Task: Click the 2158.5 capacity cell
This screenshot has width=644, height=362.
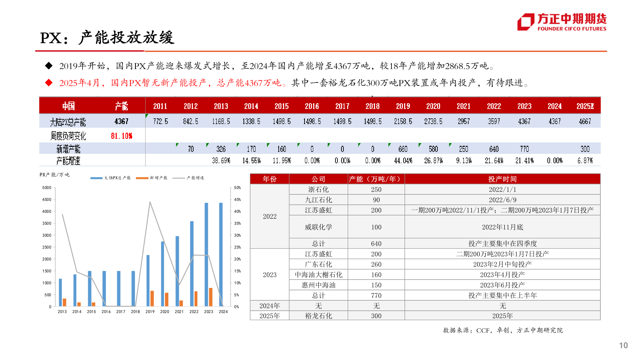Action: (x=403, y=121)
